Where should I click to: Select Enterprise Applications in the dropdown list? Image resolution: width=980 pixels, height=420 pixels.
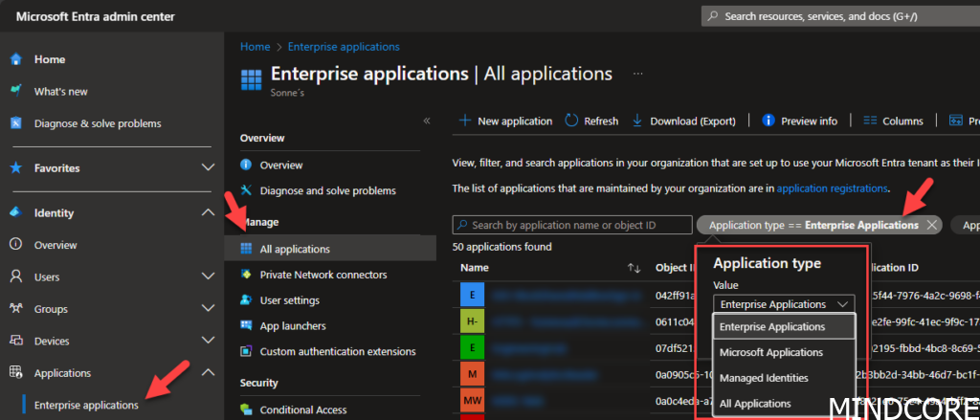coord(784,327)
